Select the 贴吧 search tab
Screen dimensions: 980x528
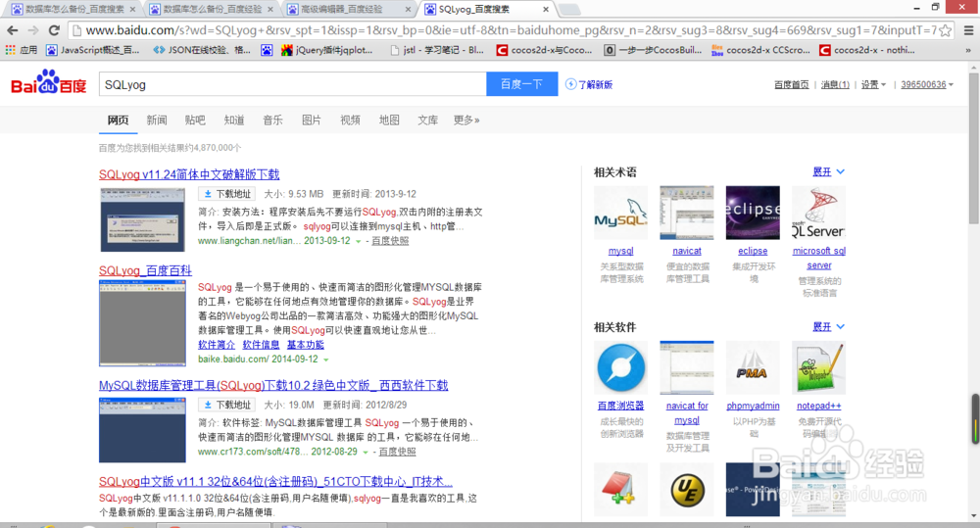[195, 120]
